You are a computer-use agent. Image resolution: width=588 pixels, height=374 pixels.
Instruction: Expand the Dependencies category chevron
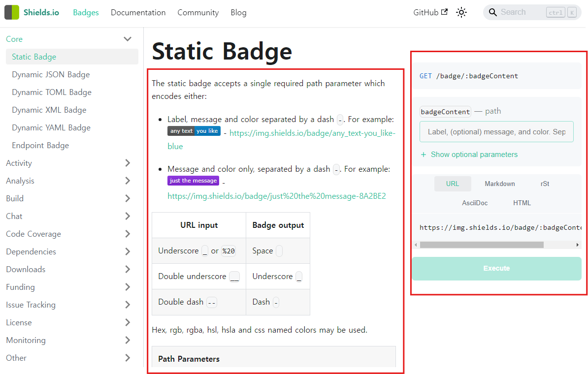(128, 251)
